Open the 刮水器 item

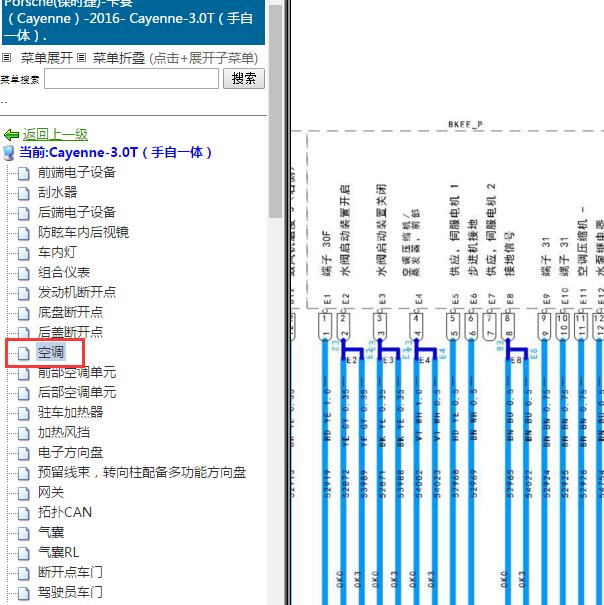pyautogui.click(x=58, y=192)
